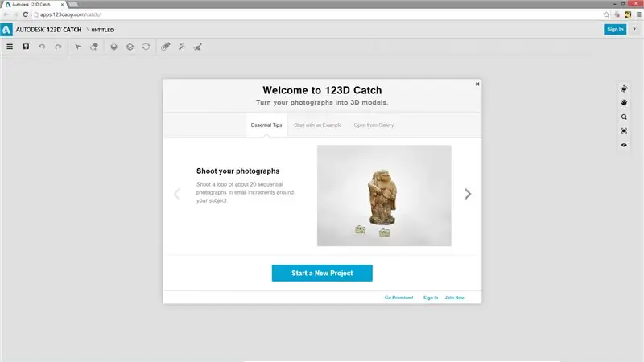Go to previous tip with left chevron
The width and height of the screenshot is (644, 362).
pyautogui.click(x=176, y=194)
